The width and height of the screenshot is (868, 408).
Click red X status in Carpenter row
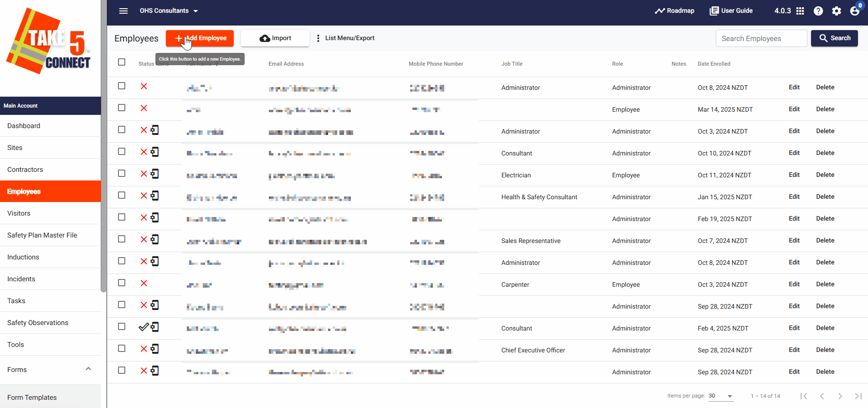pos(144,283)
